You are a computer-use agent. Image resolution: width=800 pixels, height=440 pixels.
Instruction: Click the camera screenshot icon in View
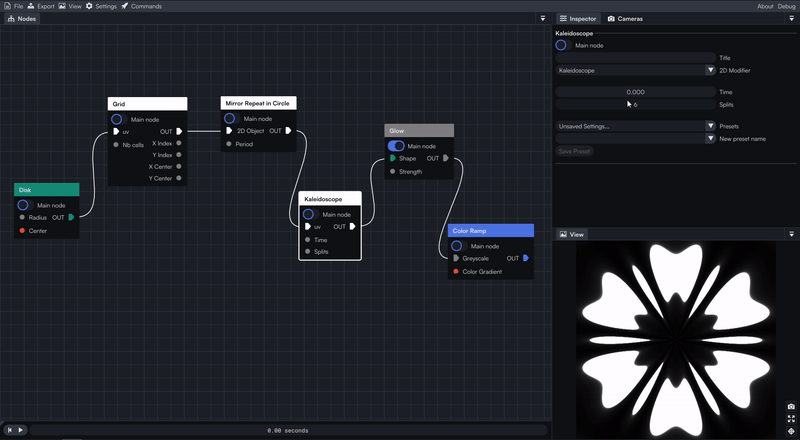click(x=791, y=407)
